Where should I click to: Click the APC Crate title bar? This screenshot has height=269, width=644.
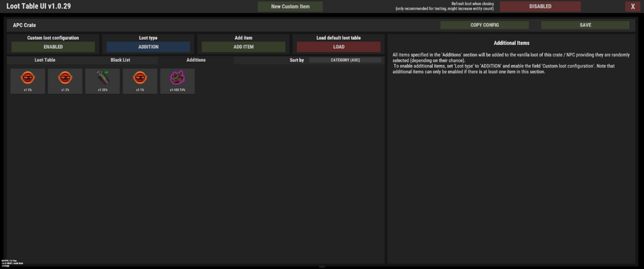pos(193,25)
